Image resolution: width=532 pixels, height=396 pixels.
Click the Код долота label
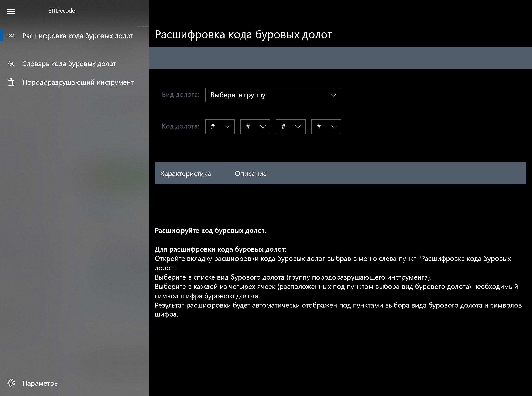(x=180, y=126)
